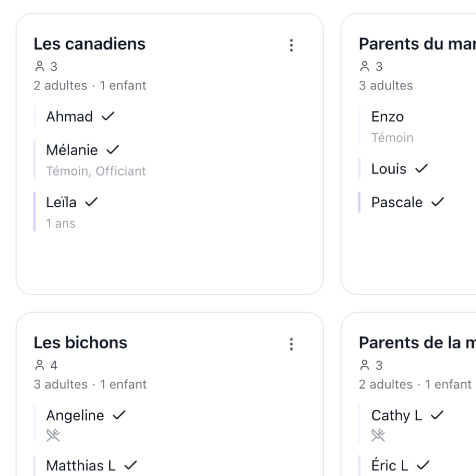Click the checkmark icon next to Leïla
Image resolution: width=476 pixels, height=476 pixels.
(91, 202)
